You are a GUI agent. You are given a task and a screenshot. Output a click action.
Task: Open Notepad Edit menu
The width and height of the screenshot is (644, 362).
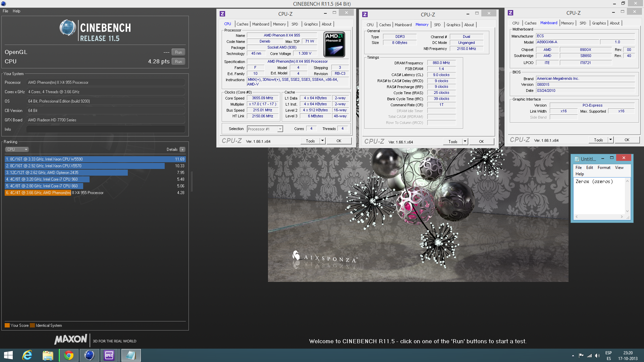[x=590, y=168]
